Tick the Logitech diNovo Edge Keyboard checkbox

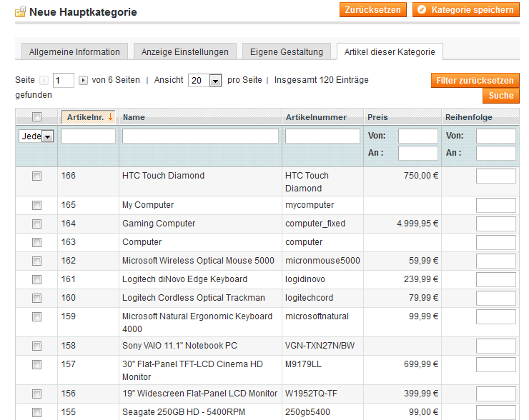point(36,279)
